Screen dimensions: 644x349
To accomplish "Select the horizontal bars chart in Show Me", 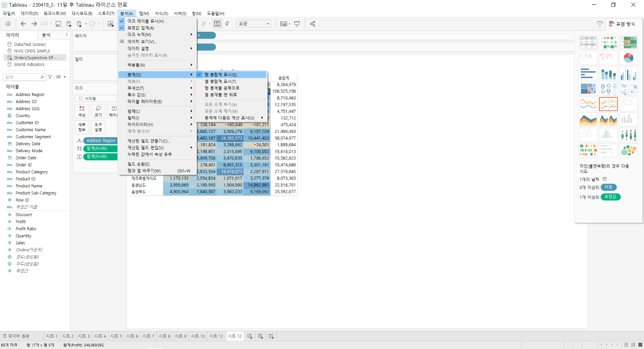I will (x=588, y=73).
